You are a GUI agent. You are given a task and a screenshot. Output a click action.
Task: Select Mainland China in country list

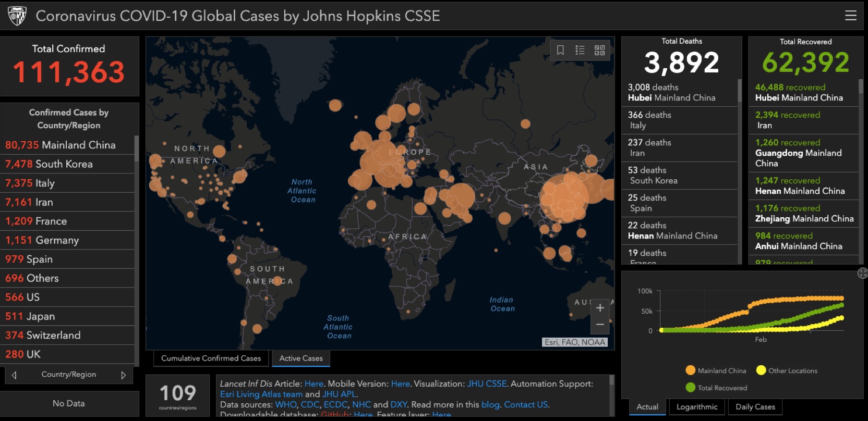tap(67, 145)
